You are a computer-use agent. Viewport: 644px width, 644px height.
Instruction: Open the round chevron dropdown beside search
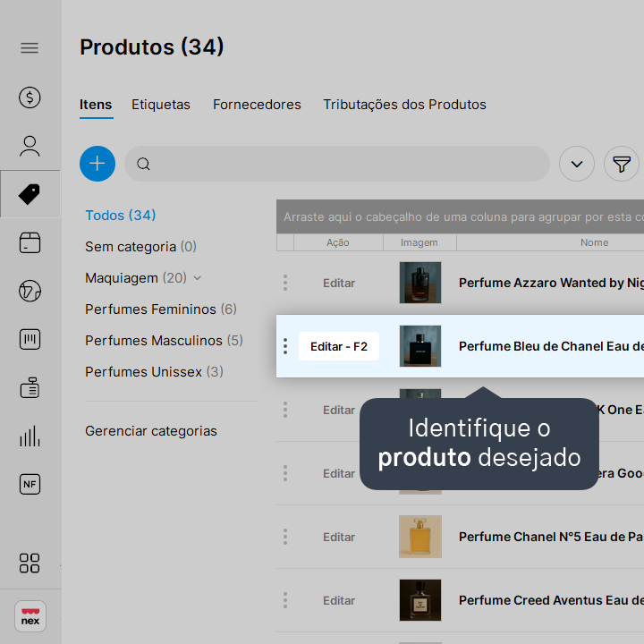(x=577, y=164)
